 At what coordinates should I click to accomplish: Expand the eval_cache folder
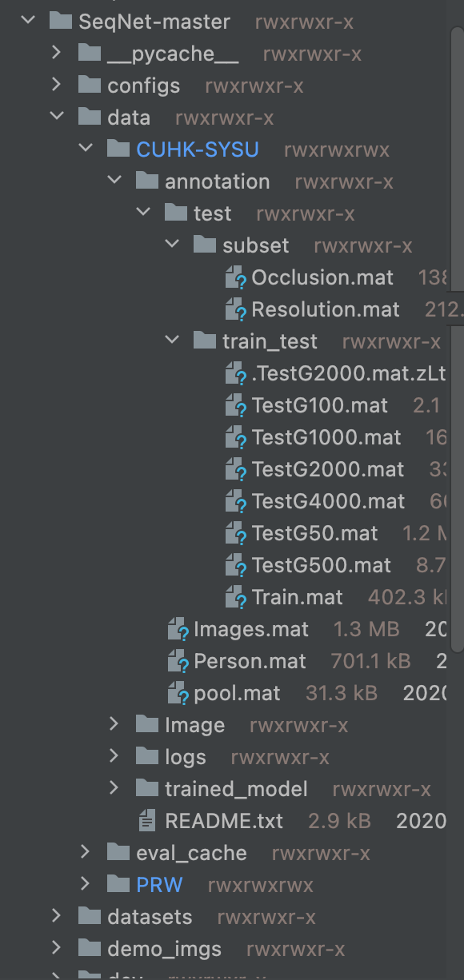(x=86, y=852)
